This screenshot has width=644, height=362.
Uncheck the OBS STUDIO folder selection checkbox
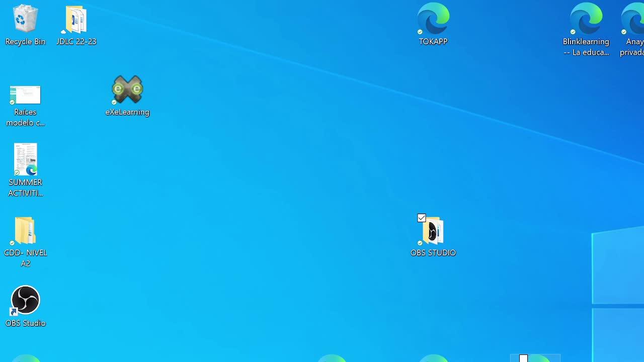[422, 218]
